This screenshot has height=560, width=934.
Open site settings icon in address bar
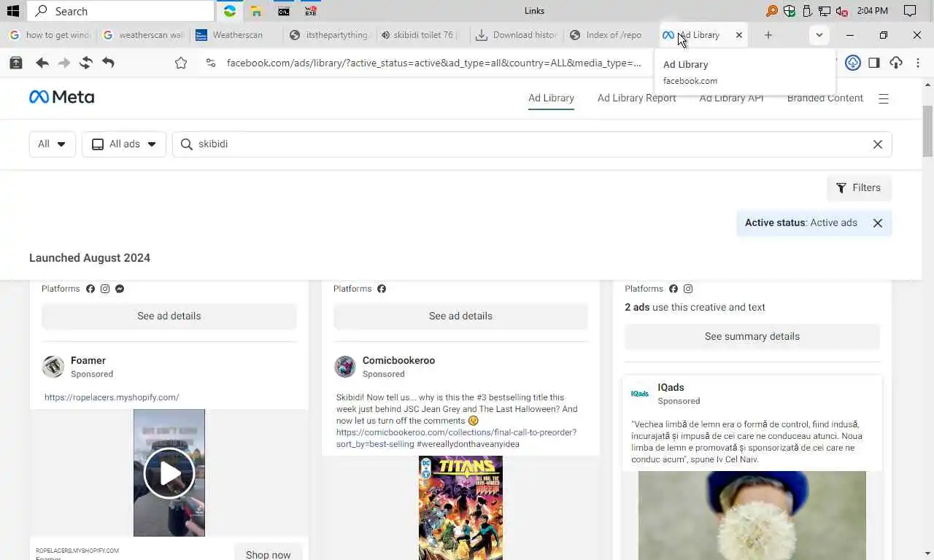pyautogui.click(x=211, y=63)
